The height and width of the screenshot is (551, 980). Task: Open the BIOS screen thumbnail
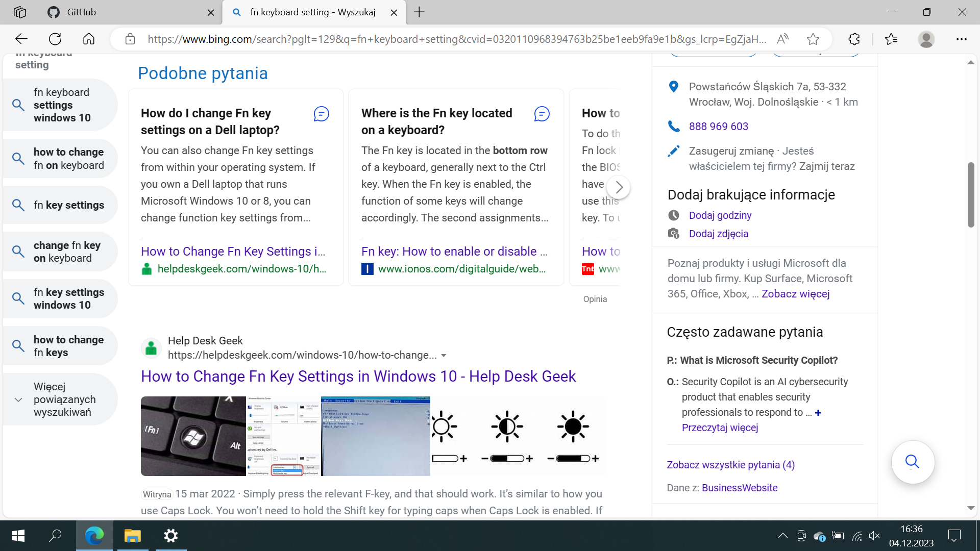376,436
